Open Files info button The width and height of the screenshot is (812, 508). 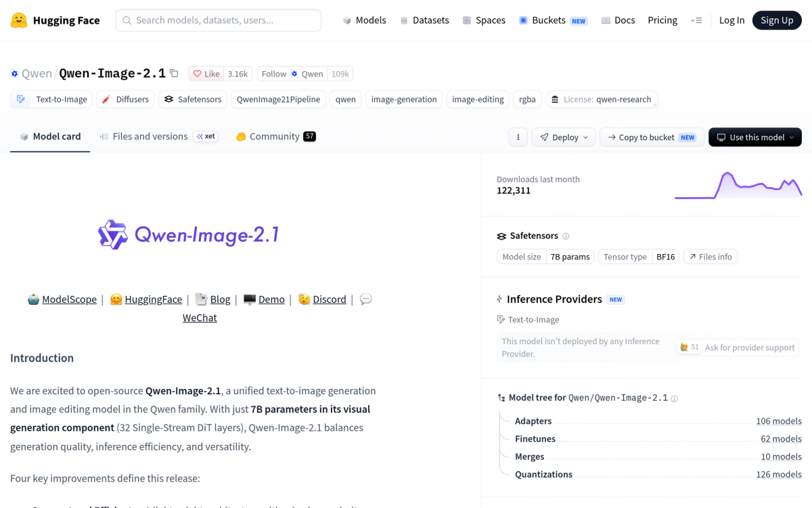point(710,257)
